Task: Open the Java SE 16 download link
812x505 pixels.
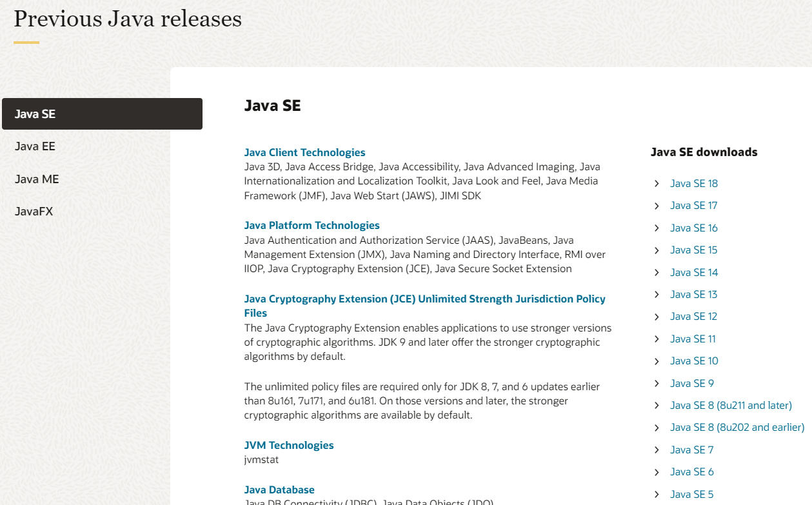Action: click(694, 228)
